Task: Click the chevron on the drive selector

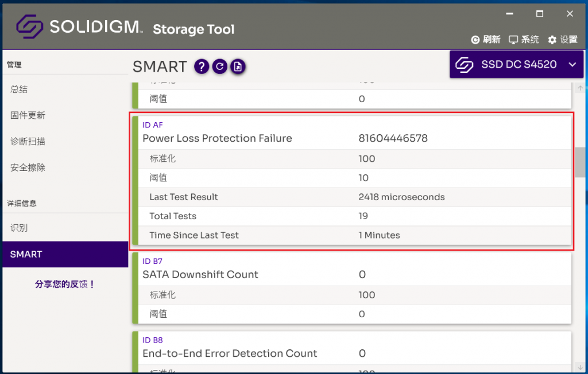Action: coord(572,64)
